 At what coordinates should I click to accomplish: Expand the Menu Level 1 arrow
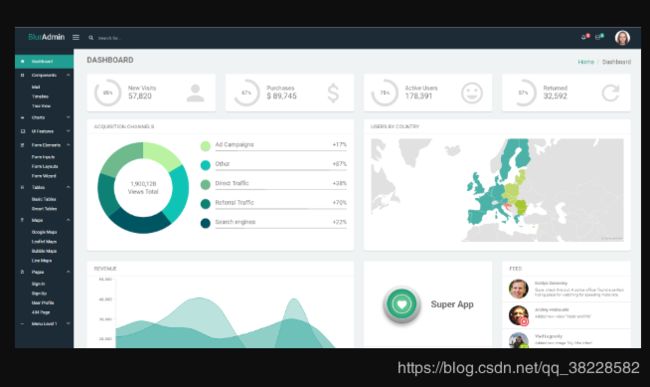click(68, 324)
